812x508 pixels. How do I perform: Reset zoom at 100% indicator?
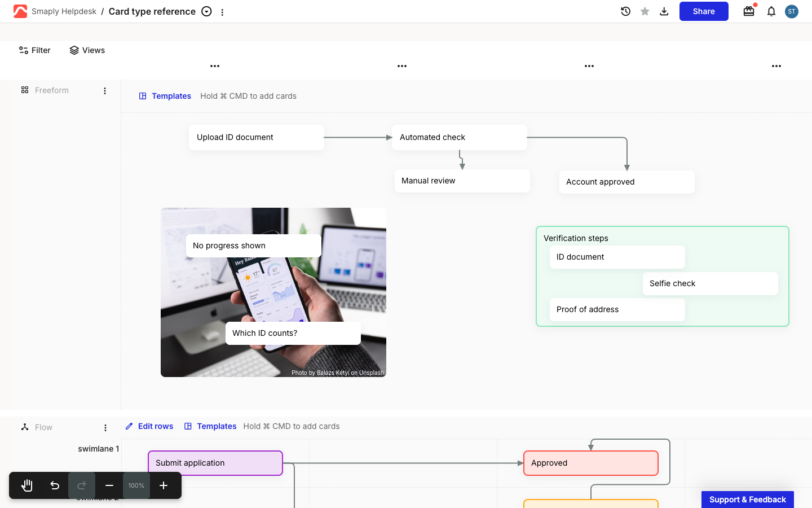click(x=136, y=485)
